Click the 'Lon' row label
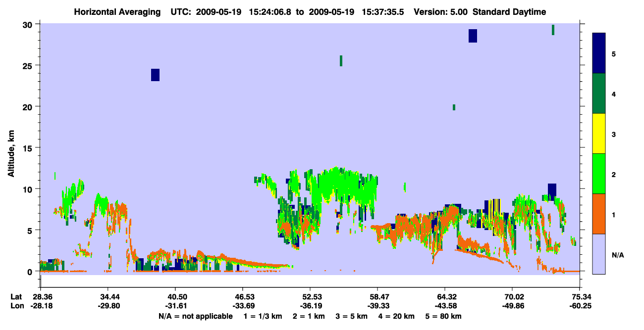The image size is (644, 330). click(16, 306)
